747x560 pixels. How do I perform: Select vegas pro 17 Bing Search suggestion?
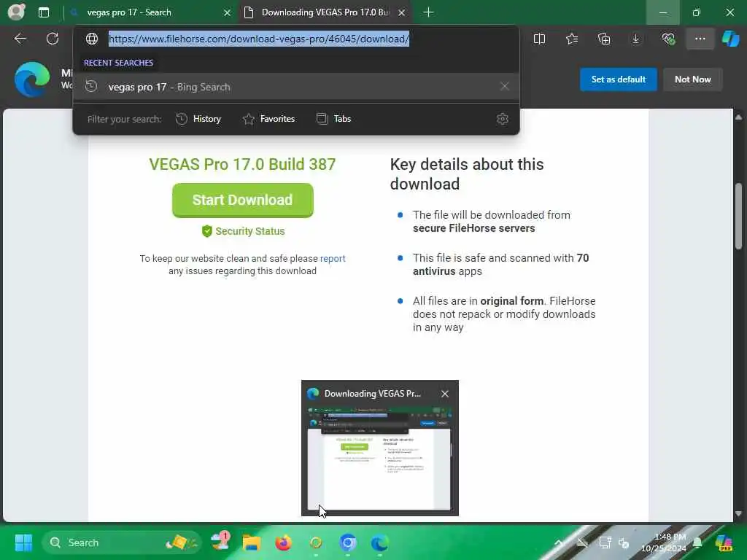point(296,87)
